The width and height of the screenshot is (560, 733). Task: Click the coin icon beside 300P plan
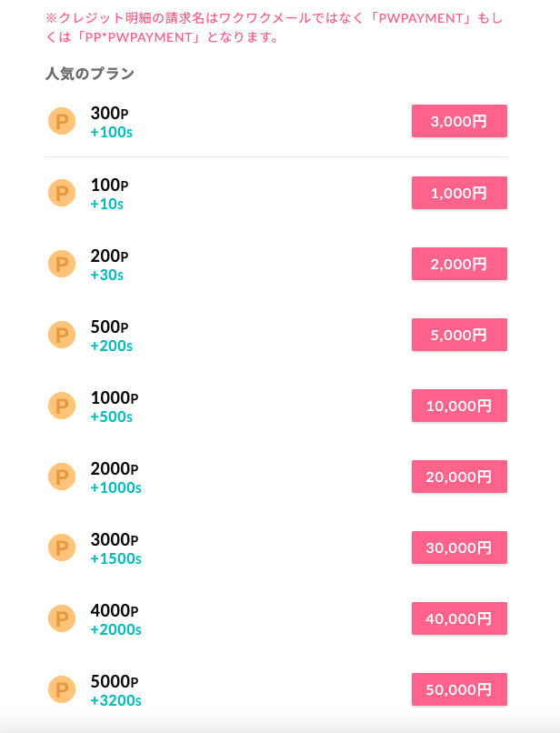[x=62, y=121]
